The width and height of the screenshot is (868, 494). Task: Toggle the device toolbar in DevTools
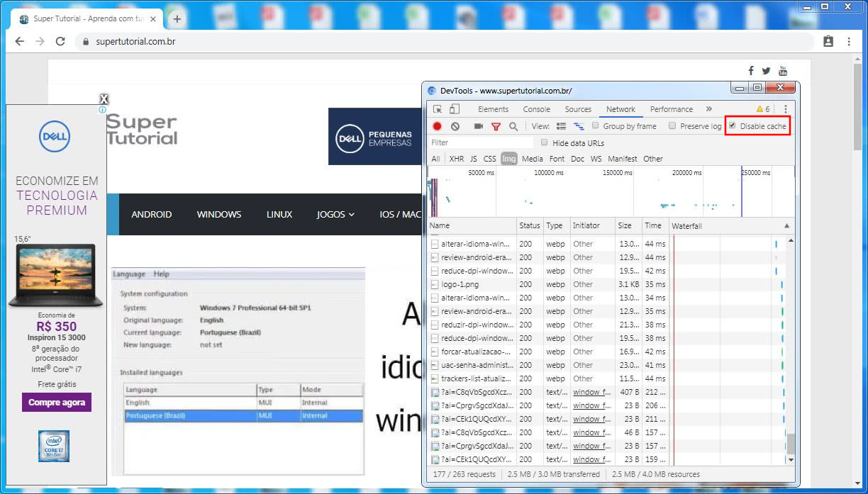point(455,108)
